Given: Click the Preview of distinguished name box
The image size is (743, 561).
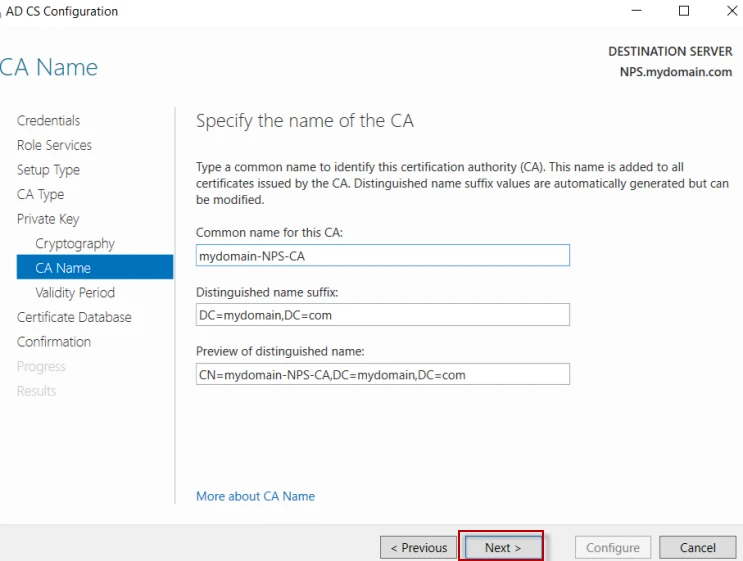Looking at the screenshot, I should click(x=383, y=375).
